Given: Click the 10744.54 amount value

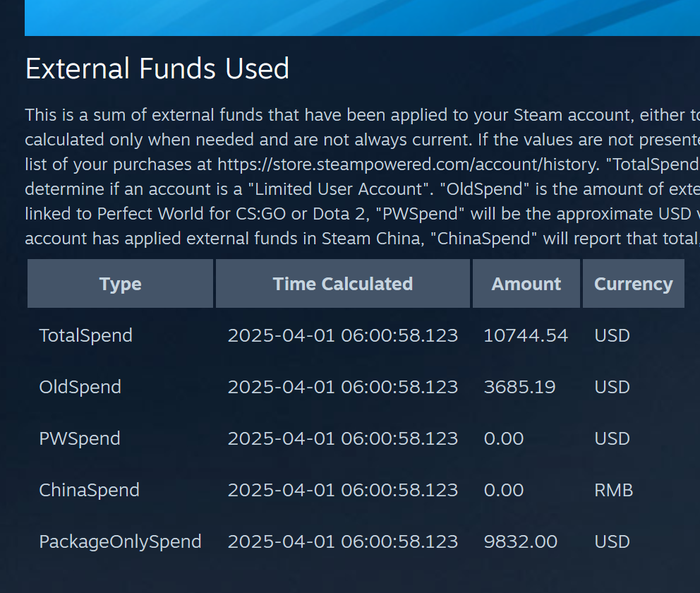Looking at the screenshot, I should (525, 335).
